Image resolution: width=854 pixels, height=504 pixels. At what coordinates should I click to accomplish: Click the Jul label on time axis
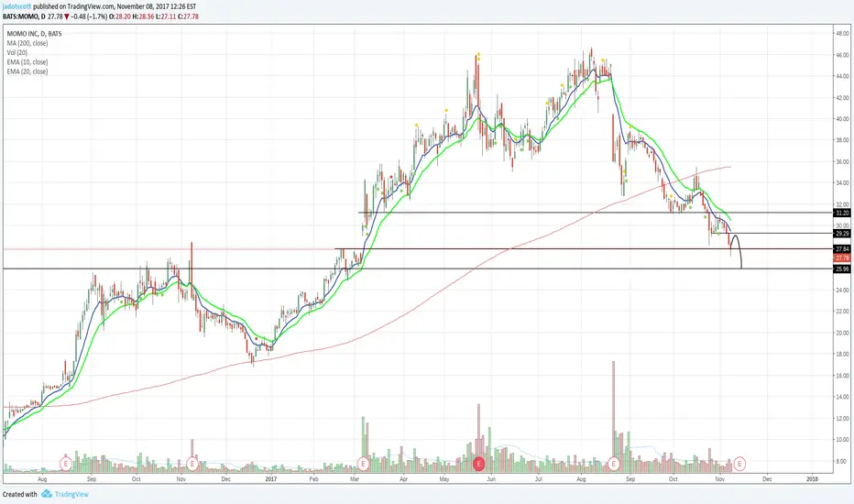(538, 479)
